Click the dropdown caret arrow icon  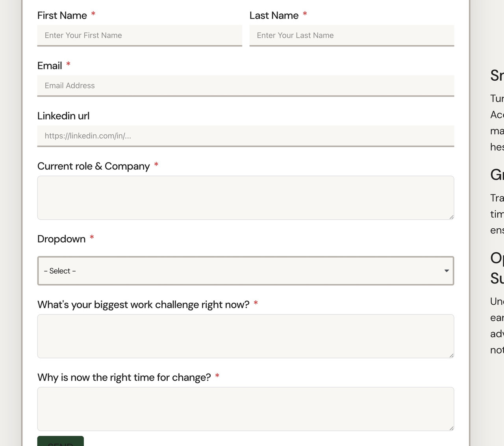click(447, 271)
